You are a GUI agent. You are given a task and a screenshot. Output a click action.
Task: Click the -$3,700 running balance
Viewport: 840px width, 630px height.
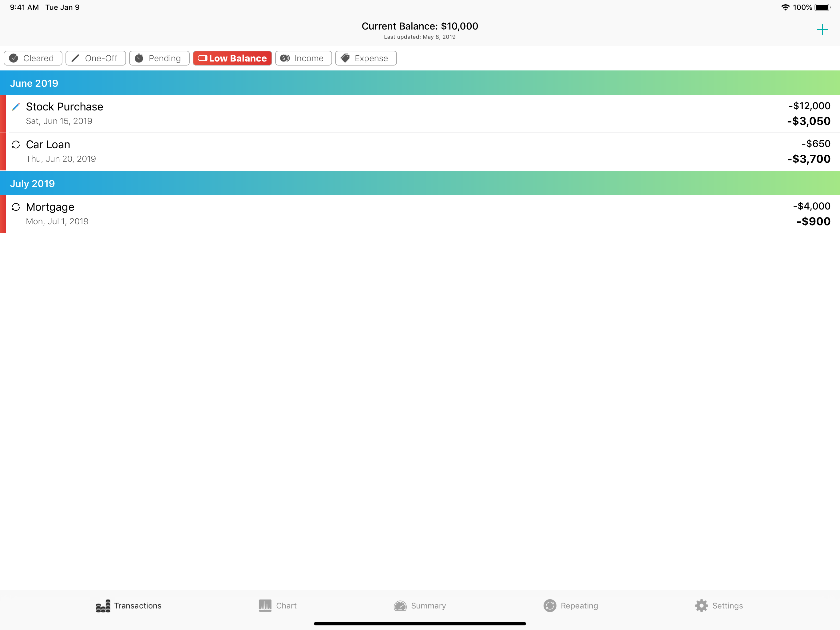click(x=808, y=159)
